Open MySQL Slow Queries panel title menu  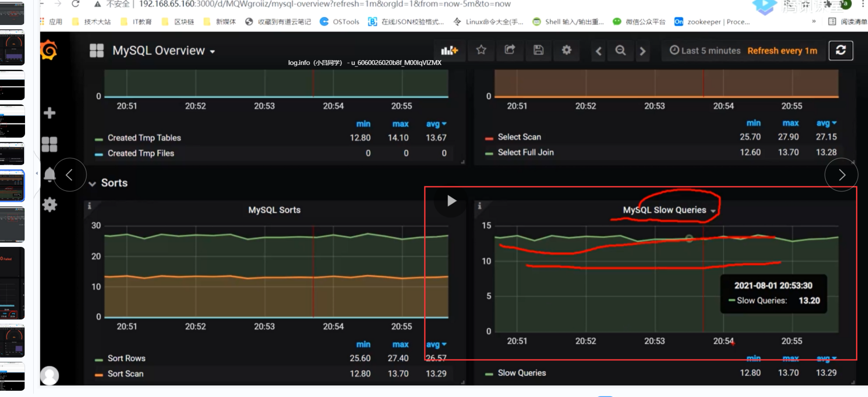[x=669, y=210]
